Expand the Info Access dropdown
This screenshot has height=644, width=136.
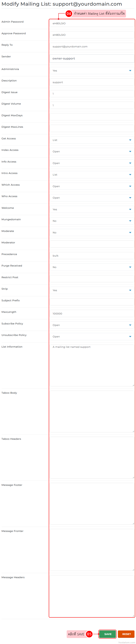(x=92, y=163)
